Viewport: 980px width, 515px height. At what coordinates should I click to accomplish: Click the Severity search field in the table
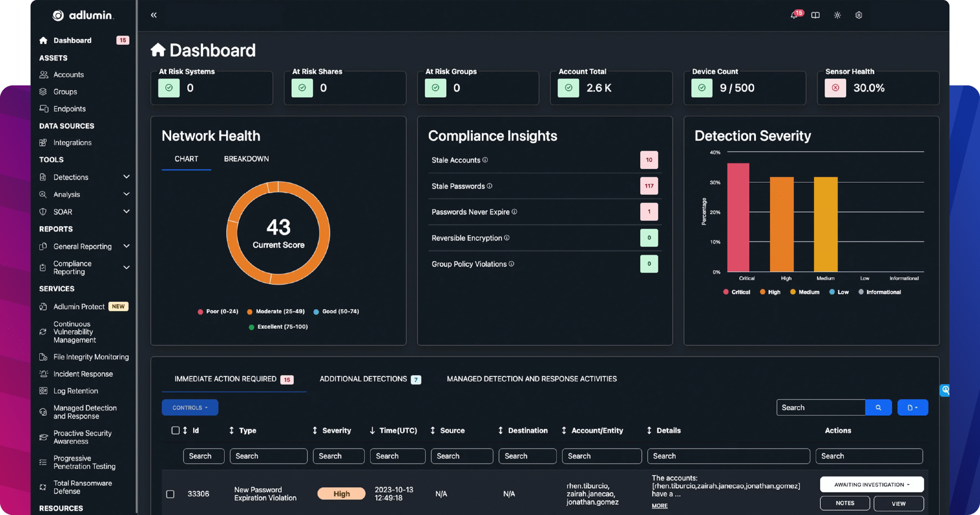[338, 456]
